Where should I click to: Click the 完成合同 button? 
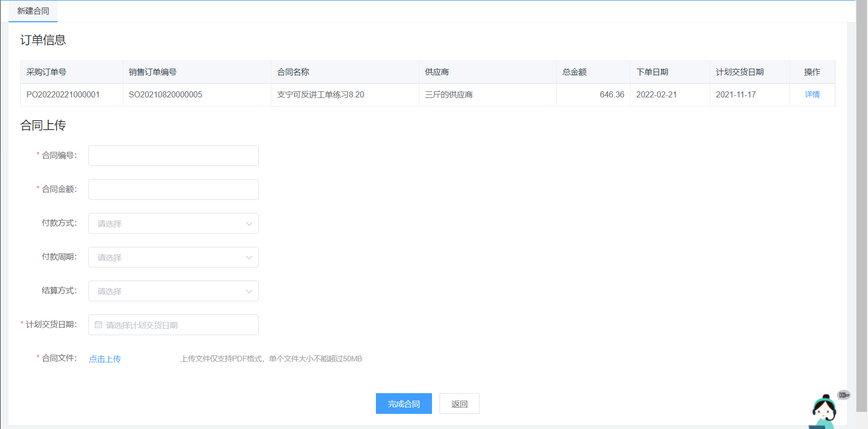coord(404,404)
